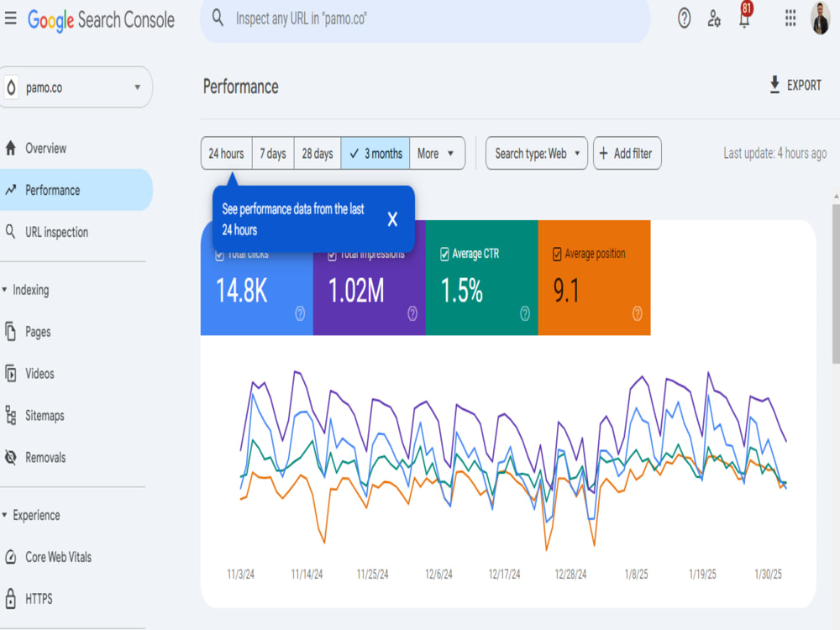Click the Export download icon

coord(774,85)
